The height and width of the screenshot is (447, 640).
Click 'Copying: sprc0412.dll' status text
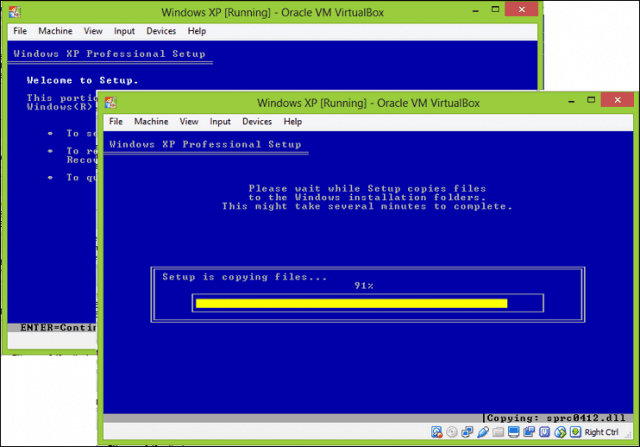click(x=556, y=418)
